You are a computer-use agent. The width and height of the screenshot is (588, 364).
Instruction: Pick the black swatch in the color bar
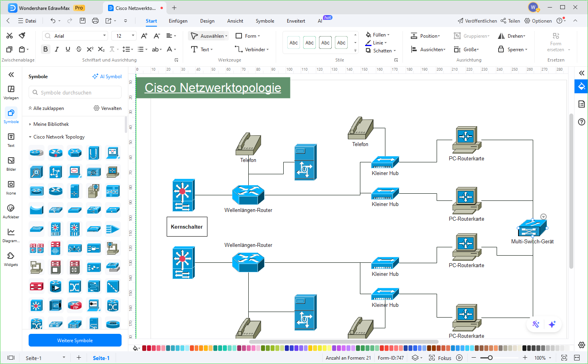[x=524, y=348]
